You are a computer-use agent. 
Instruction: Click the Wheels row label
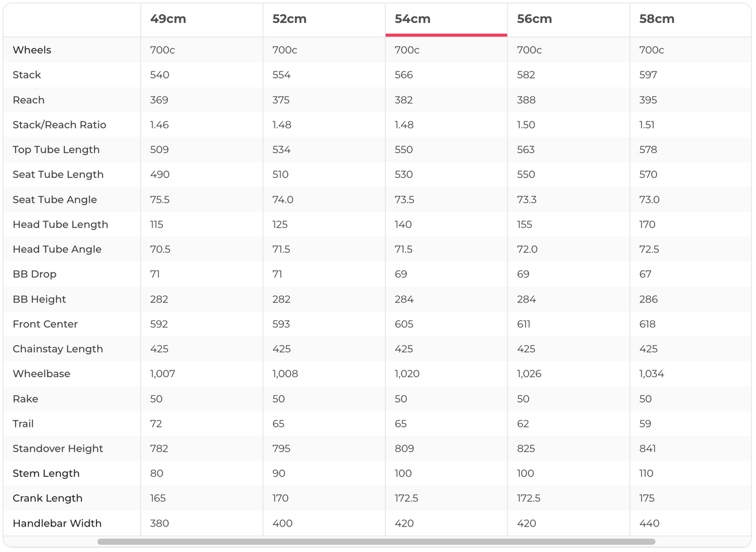32,50
